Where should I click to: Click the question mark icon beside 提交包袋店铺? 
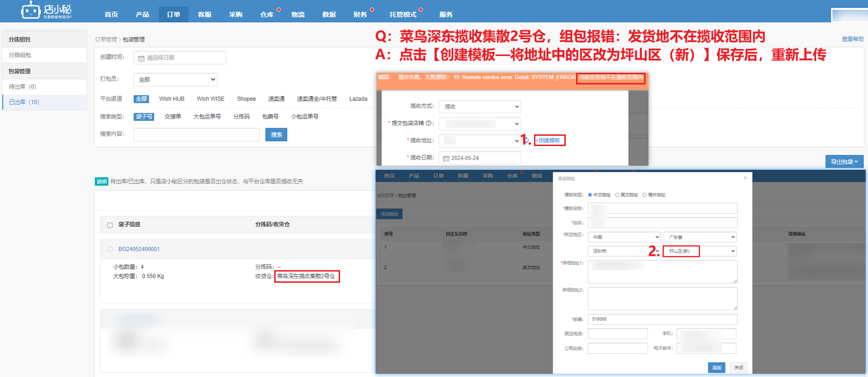[428, 123]
